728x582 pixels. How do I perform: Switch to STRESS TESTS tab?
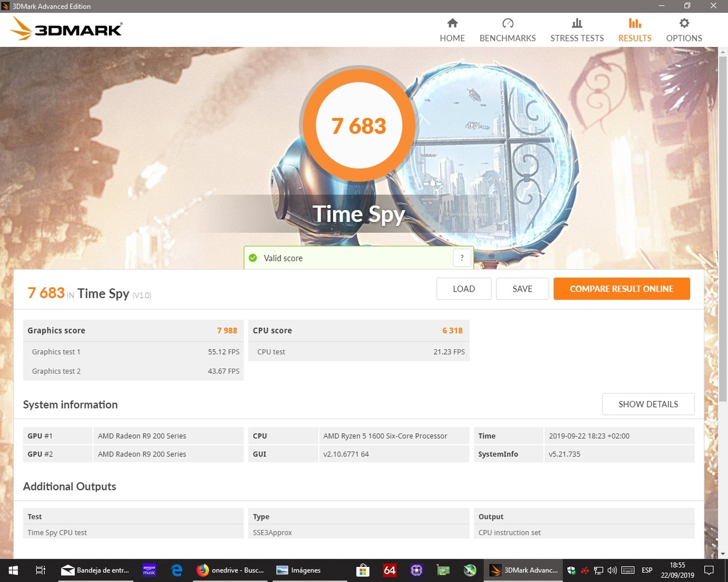pyautogui.click(x=577, y=30)
